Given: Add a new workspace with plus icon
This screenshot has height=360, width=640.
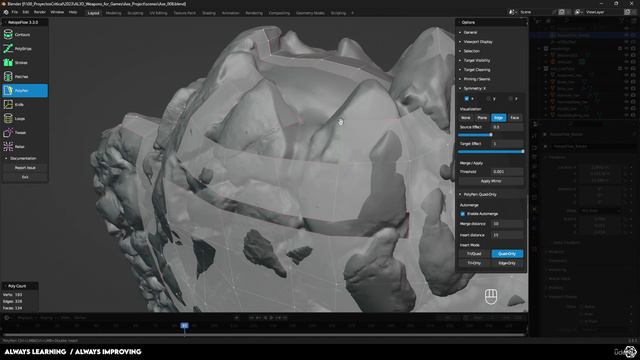Looking at the screenshot, I should (352, 13).
